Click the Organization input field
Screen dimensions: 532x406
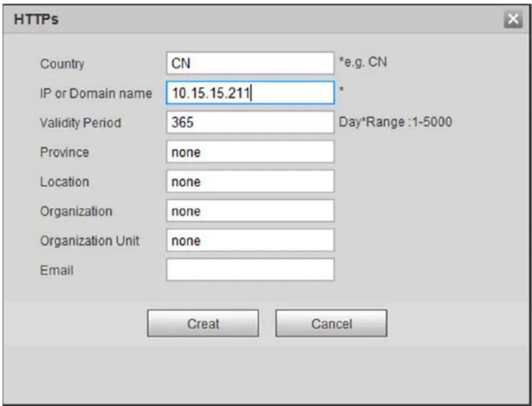click(250, 211)
